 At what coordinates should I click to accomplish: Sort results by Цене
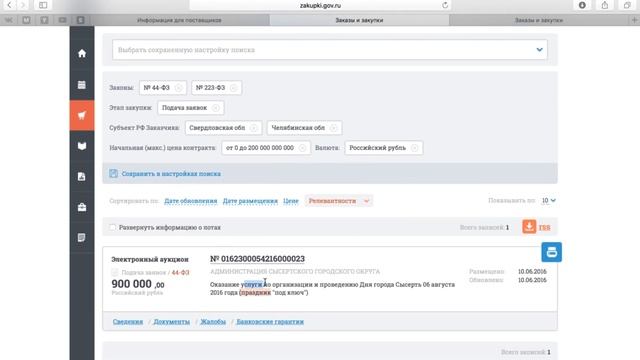pos(291,201)
